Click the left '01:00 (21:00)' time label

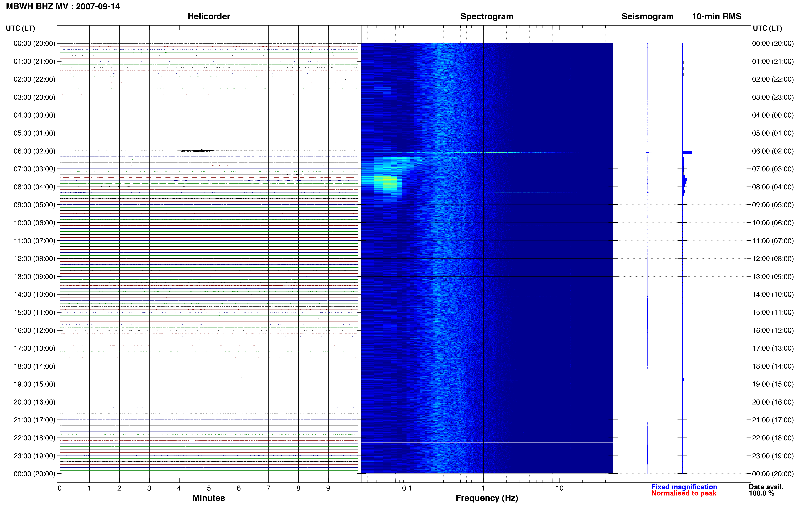point(34,62)
